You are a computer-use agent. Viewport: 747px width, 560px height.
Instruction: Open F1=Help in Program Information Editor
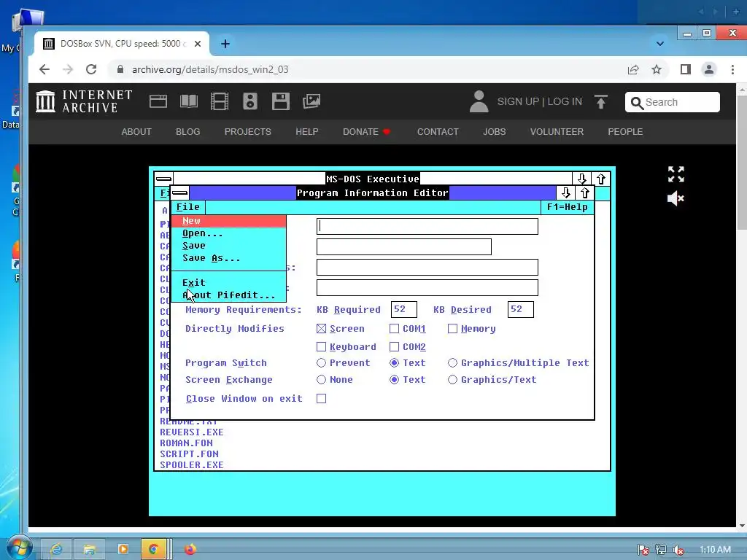tap(567, 207)
